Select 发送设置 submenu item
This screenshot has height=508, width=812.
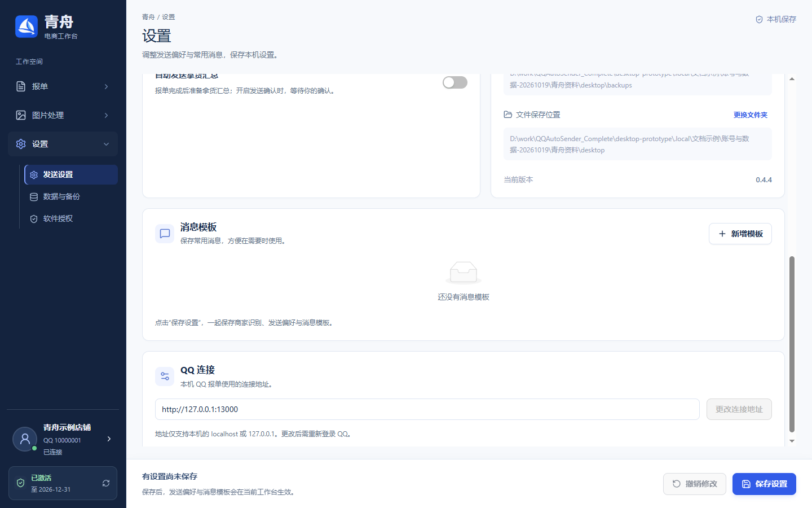click(71, 174)
